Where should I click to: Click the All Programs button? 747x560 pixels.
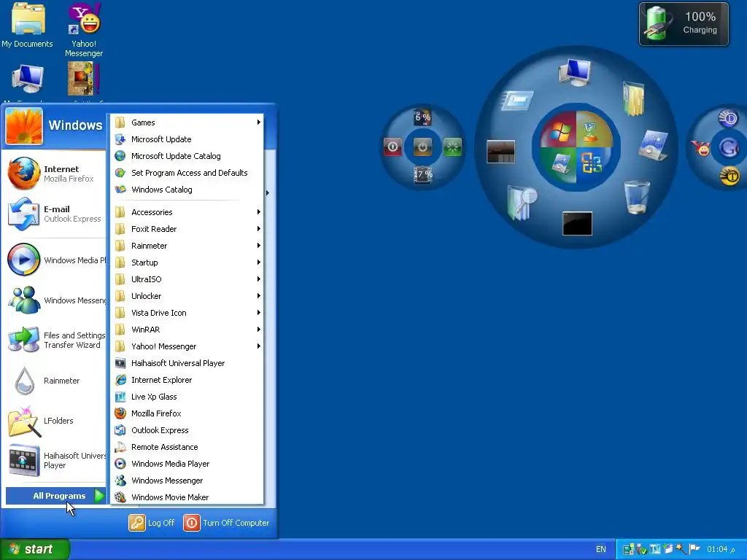pos(55,496)
